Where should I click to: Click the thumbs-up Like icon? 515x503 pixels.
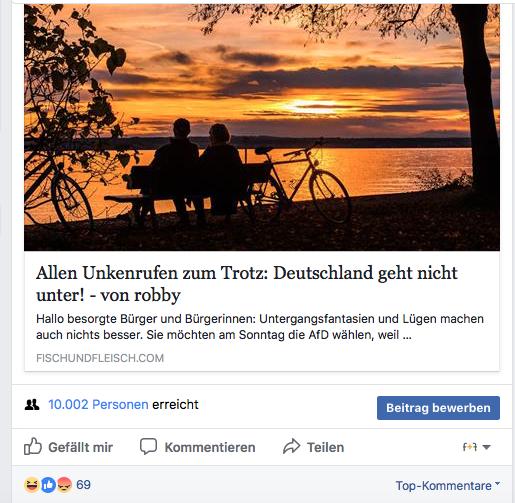click(x=33, y=446)
